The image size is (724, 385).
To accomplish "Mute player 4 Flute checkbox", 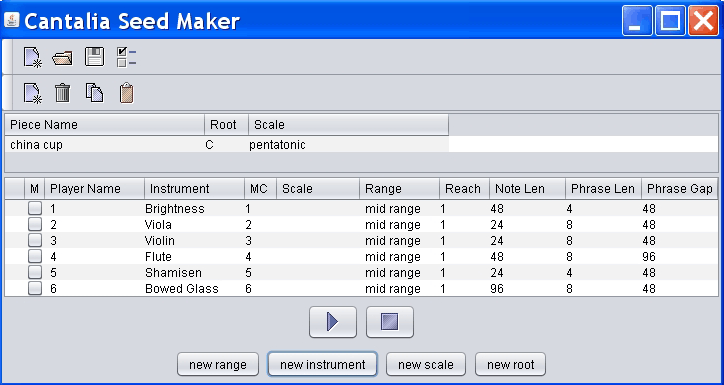I will pos(35,257).
